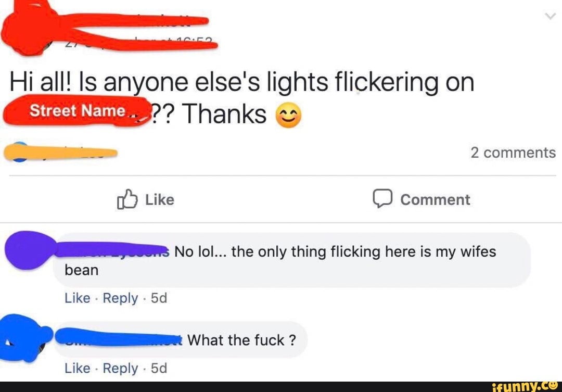Viewport: 562px width, 392px height.
Task: Click the smiling emoji after "Thanks"
Action: point(286,116)
